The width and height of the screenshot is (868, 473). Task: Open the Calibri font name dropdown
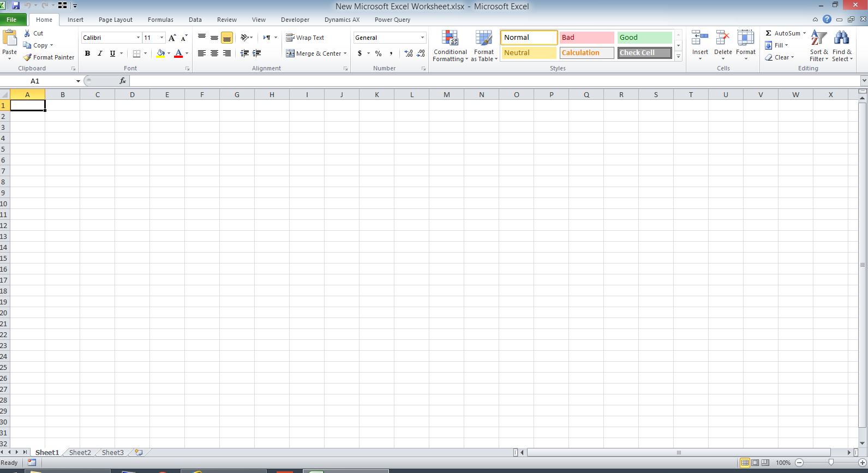(138, 38)
